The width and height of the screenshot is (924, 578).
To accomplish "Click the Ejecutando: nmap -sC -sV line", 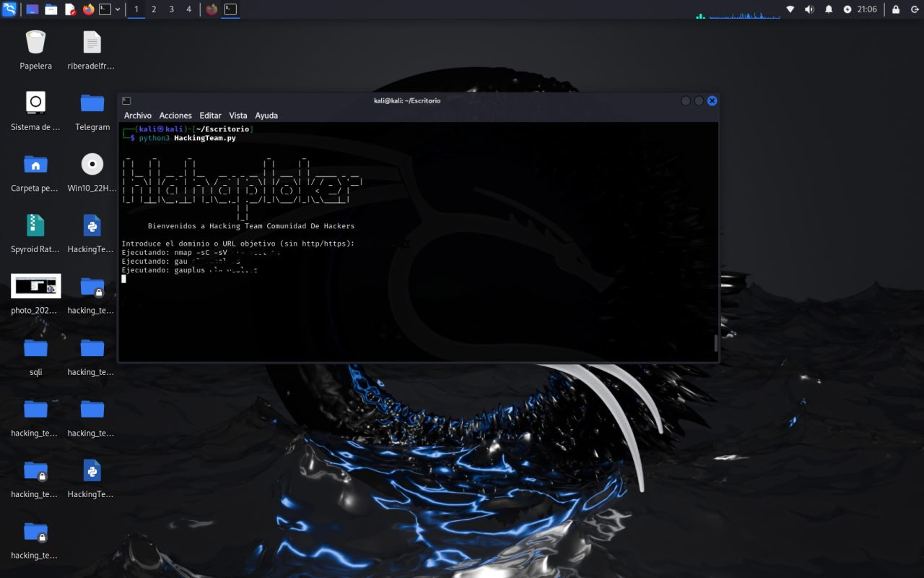I will [x=200, y=253].
